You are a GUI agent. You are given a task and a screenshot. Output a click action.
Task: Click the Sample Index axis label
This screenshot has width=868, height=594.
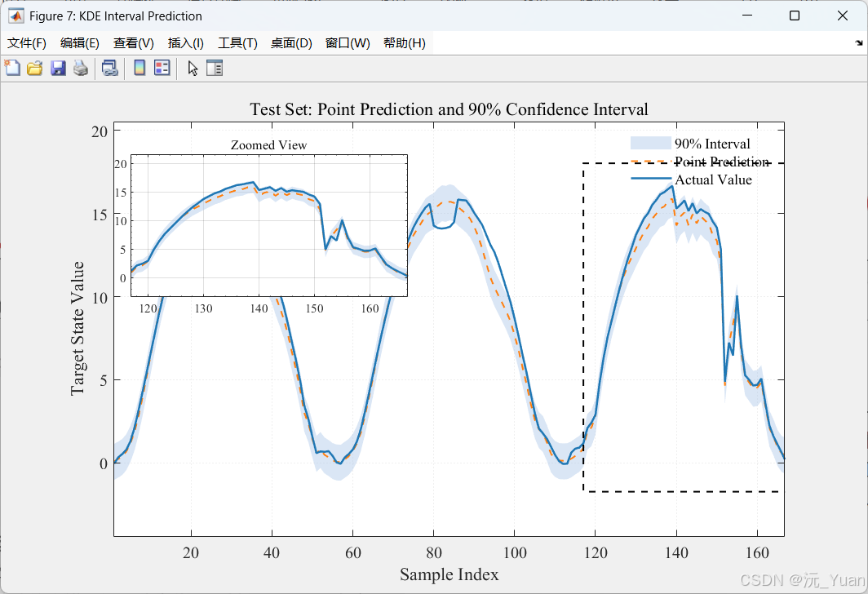pyautogui.click(x=449, y=574)
